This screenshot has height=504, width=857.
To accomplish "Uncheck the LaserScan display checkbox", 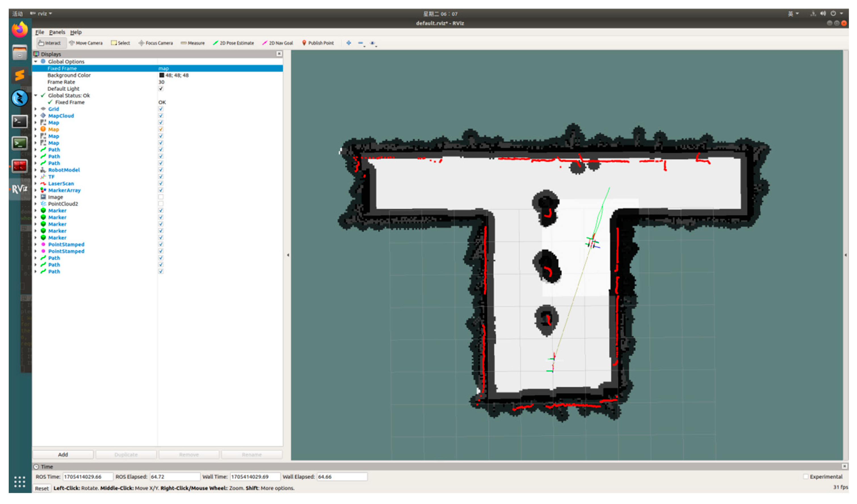I will pos(161,184).
